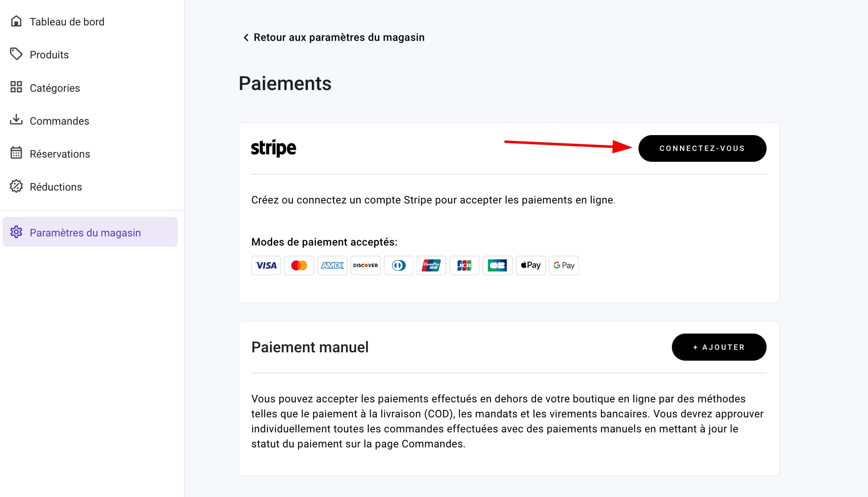Open Produits in the sidebar

coord(49,55)
